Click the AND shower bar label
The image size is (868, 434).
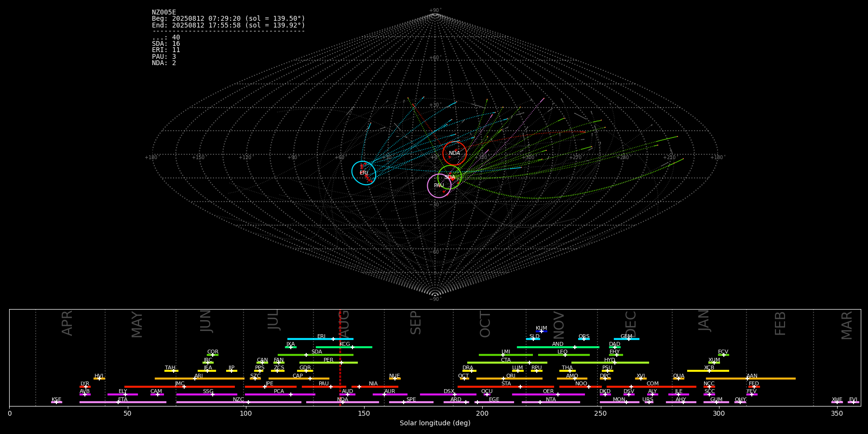pyautogui.click(x=558, y=344)
